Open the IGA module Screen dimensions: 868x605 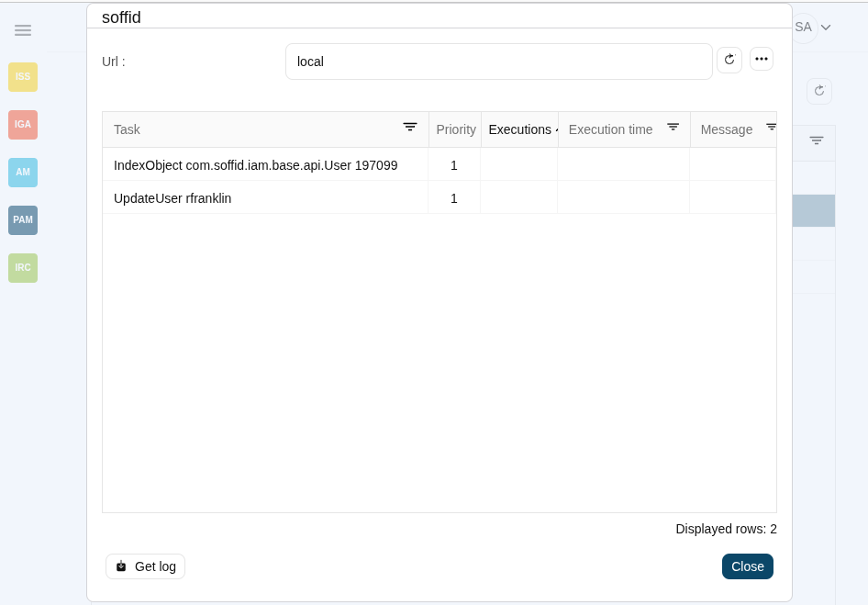click(23, 125)
